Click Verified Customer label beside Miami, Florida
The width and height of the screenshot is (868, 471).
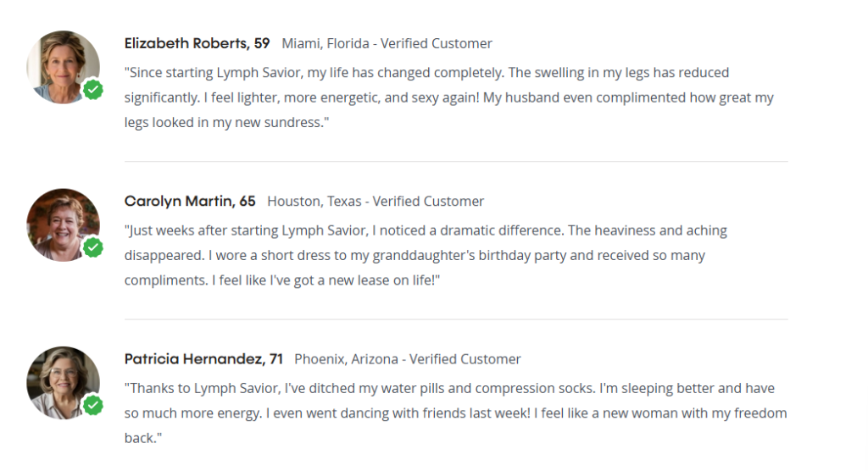[439, 43]
